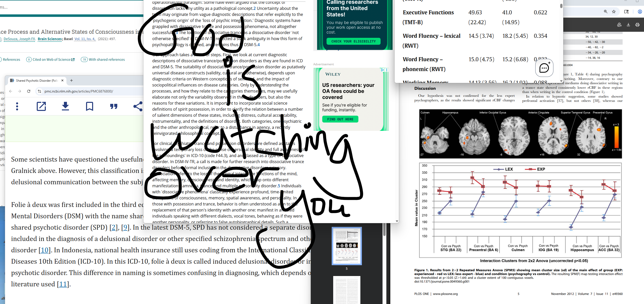
Task: Open a new browser tab
Action: 71,80
